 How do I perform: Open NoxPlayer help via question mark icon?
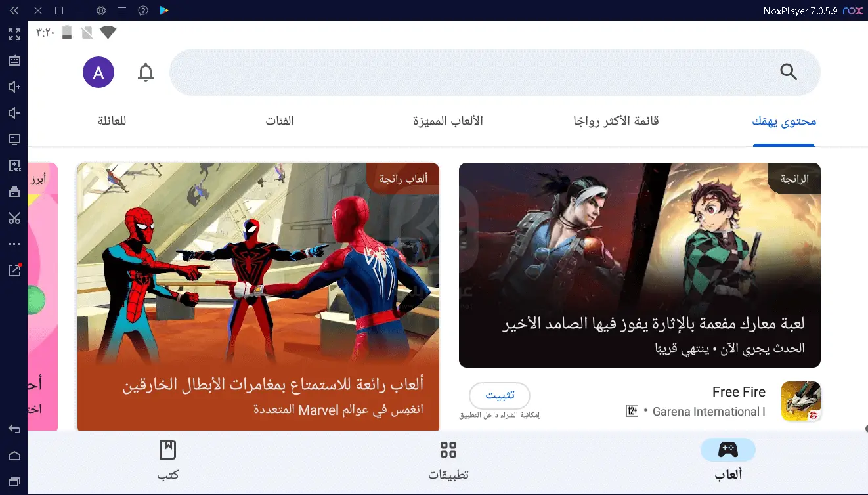pyautogui.click(x=143, y=10)
